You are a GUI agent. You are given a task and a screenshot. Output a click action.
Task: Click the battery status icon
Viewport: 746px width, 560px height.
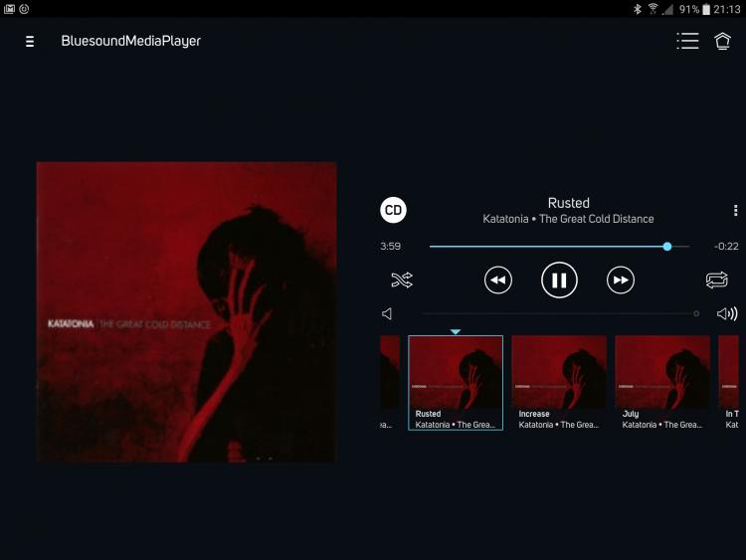(x=706, y=9)
